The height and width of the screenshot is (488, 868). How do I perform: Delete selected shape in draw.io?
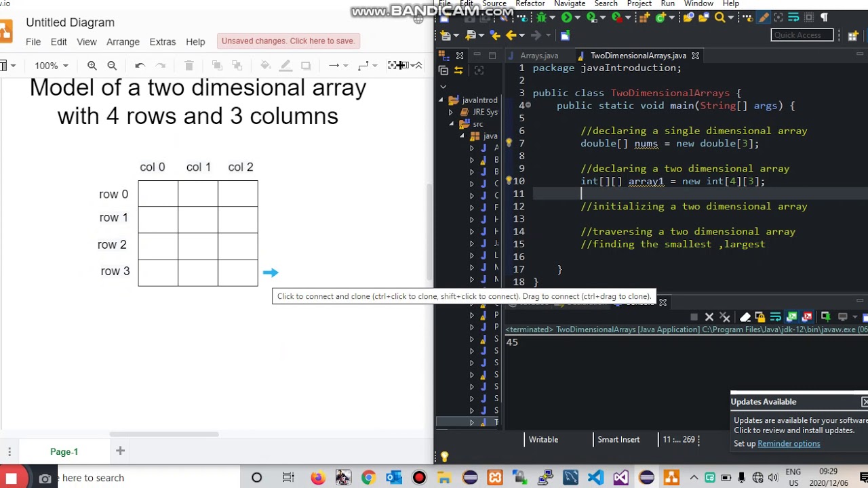point(189,66)
